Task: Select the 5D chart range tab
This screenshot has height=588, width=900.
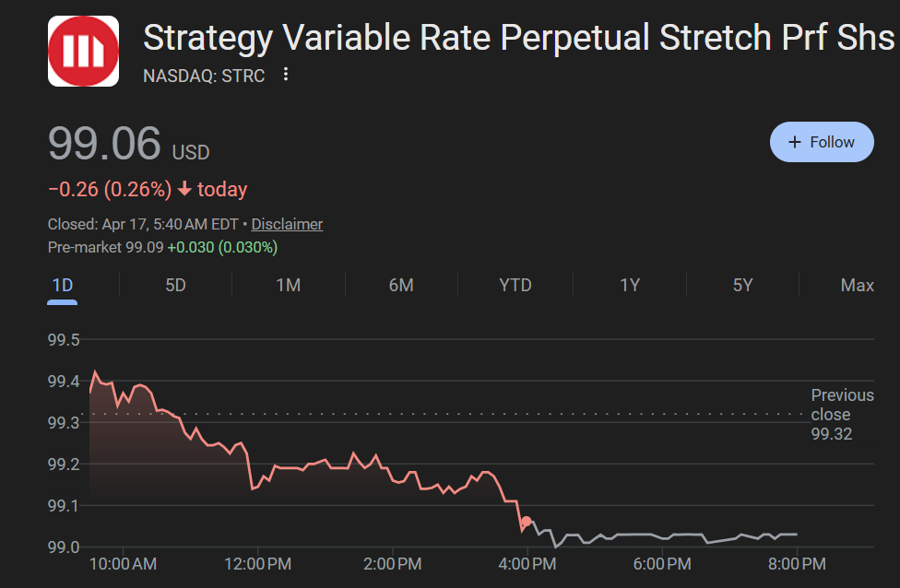Action: click(174, 286)
